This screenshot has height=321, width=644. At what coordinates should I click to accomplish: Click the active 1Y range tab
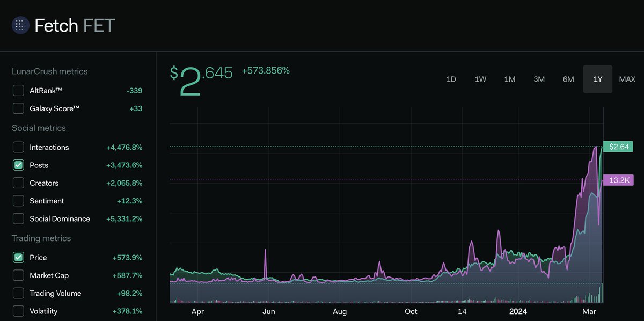[x=598, y=79]
